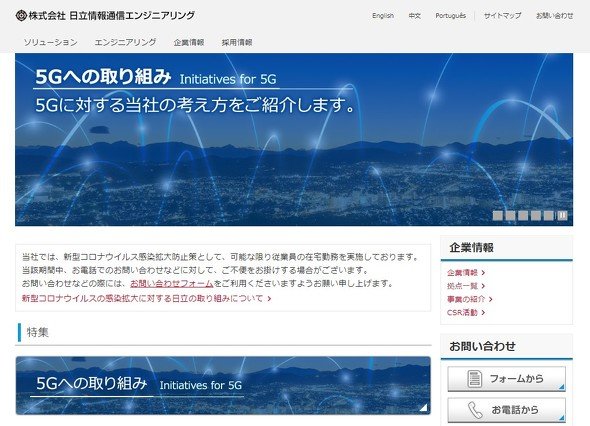
Task: Select the first slide indicator square
Action: [x=497, y=216]
